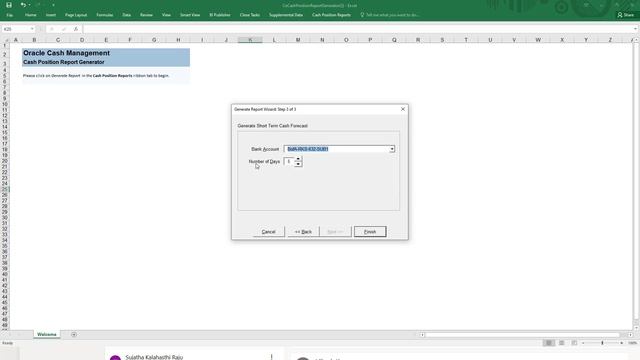Click the Save icon in the title bar
Image resolution: width=640 pixels, height=360 pixels.
pyautogui.click(x=9, y=5)
